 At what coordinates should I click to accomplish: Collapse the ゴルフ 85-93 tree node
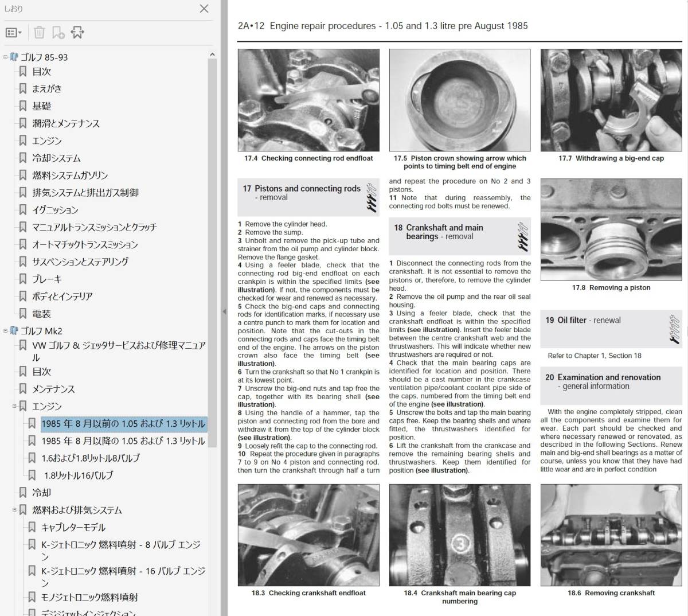pyautogui.click(x=6, y=57)
